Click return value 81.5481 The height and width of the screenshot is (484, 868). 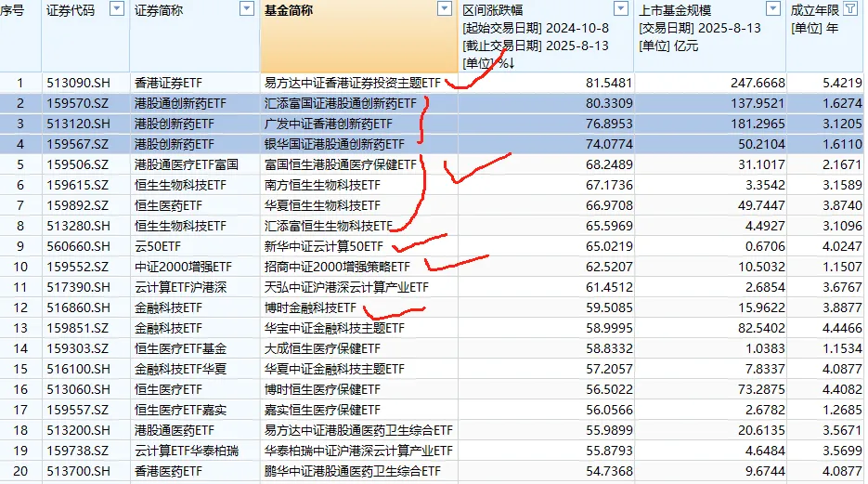pos(609,83)
